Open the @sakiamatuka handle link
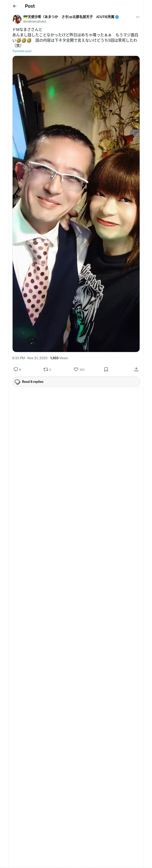152x868 pixels. click(34, 22)
